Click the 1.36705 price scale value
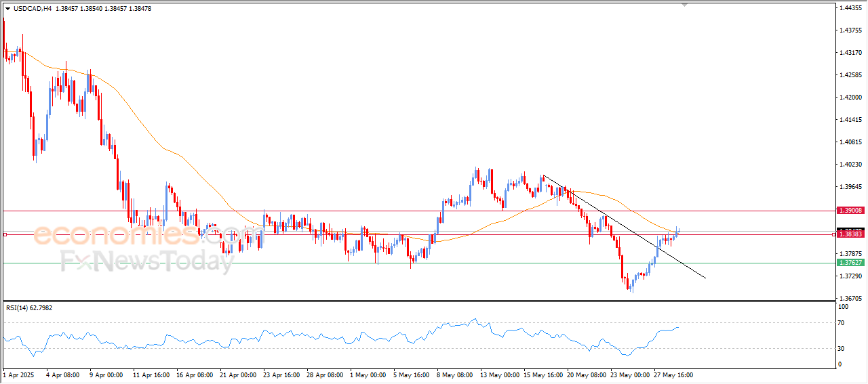 (x=850, y=298)
